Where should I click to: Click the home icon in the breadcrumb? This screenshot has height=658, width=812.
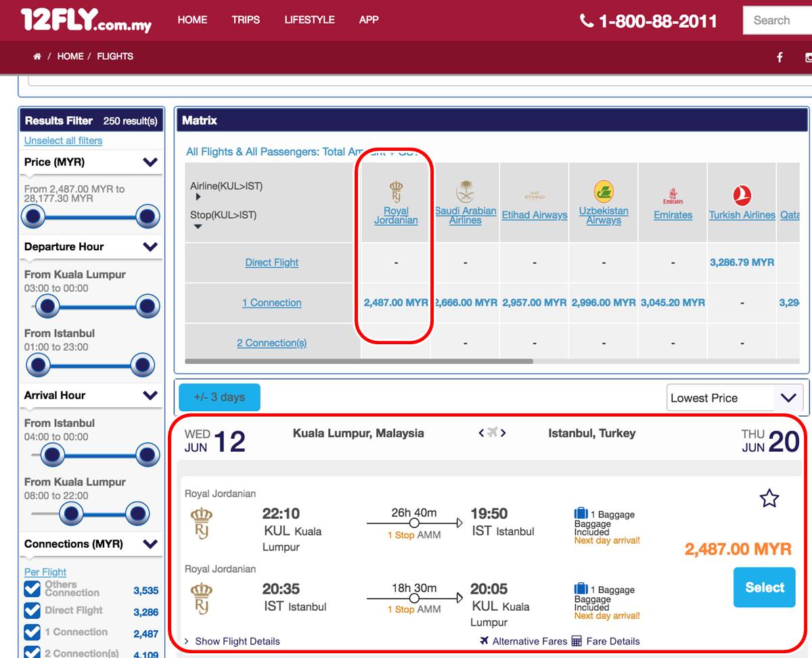point(37,56)
